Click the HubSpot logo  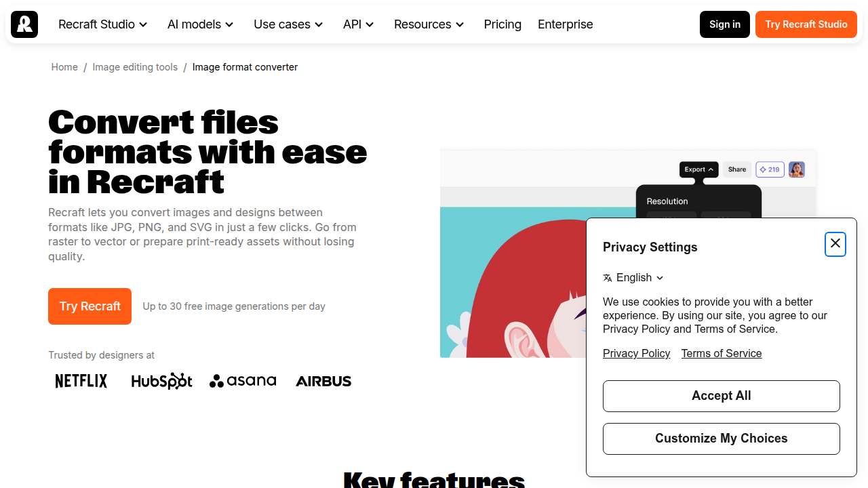tap(161, 381)
